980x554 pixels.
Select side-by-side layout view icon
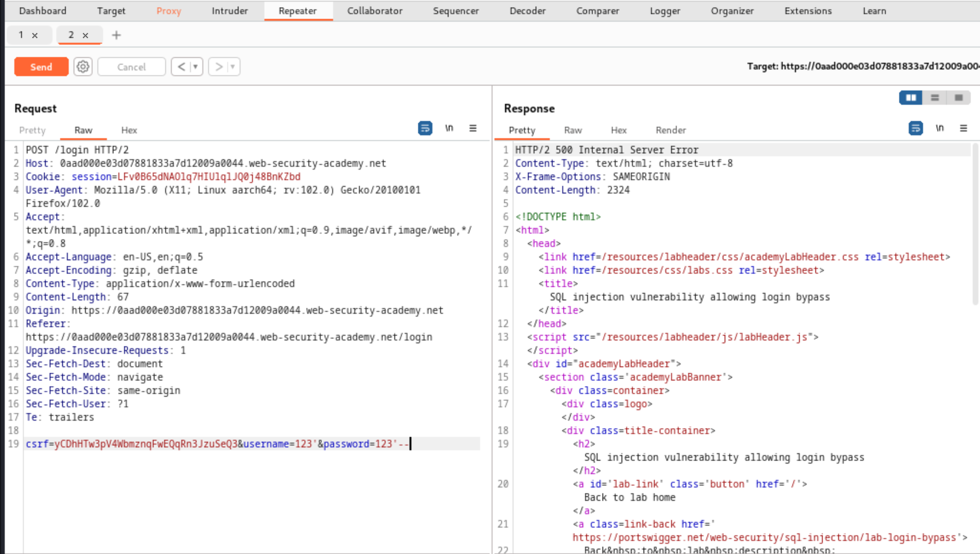click(910, 98)
